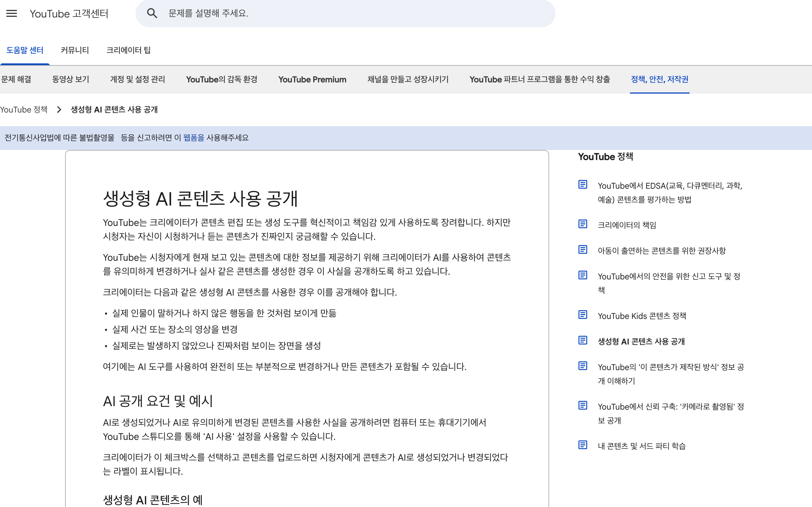Click bullet 실제 인물이 말하거나 하지 않은 행동
The height and width of the screenshot is (507, 812).
click(x=224, y=313)
